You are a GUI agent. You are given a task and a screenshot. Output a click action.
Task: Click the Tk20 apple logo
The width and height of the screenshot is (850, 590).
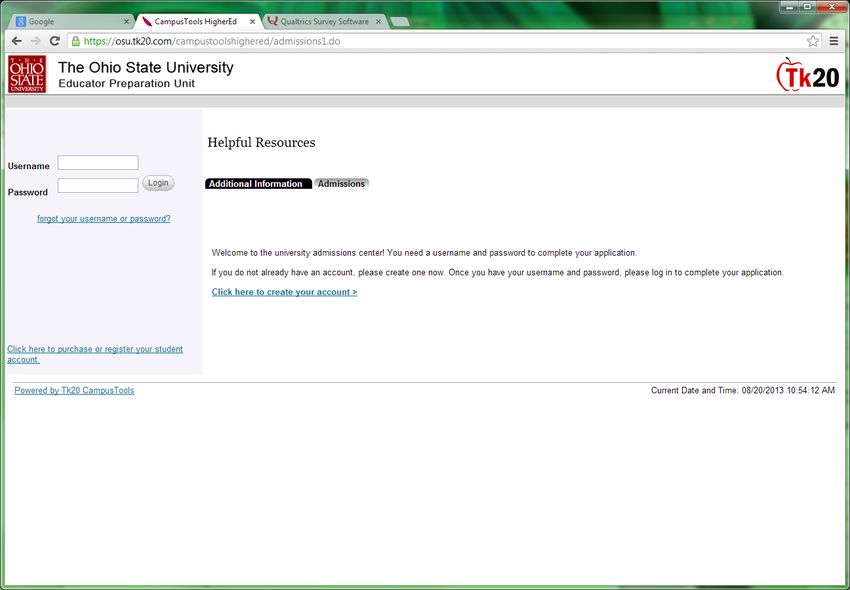click(808, 75)
